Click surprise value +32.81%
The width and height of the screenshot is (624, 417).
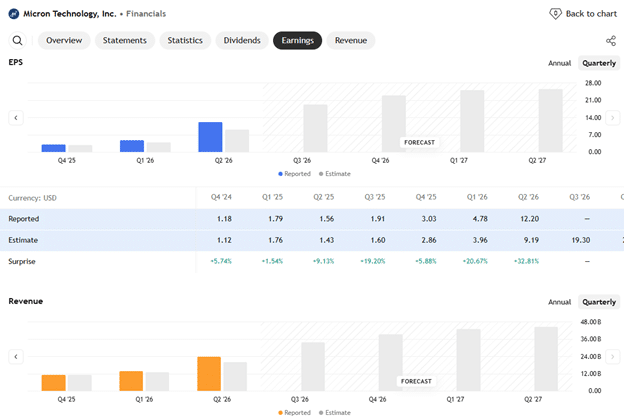coord(526,261)
